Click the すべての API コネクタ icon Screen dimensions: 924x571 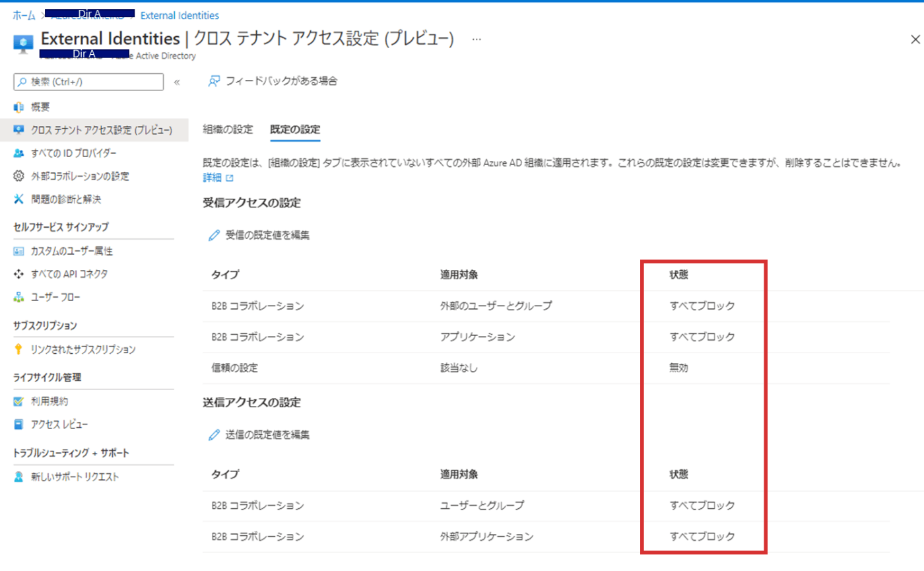pos(18,274)
